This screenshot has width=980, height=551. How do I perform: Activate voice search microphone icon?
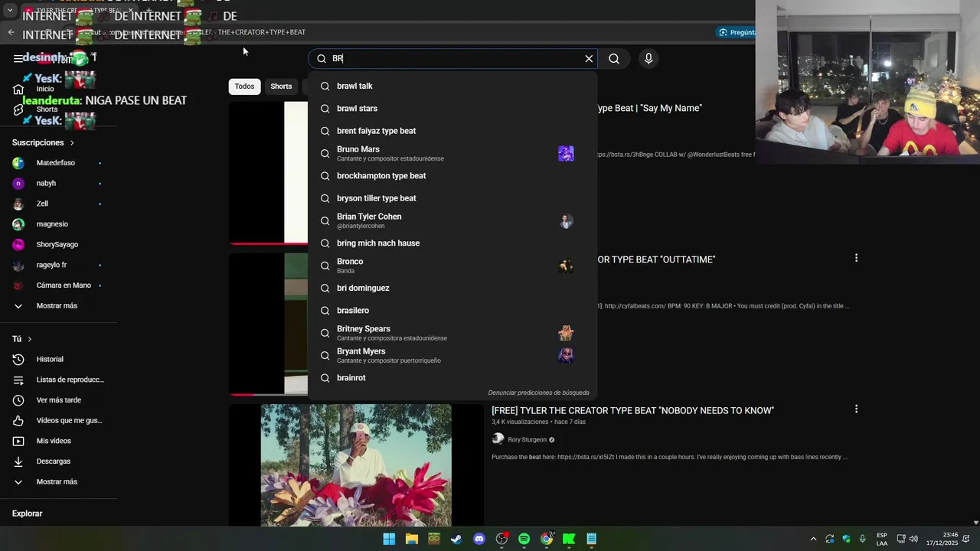tap(648, 59)
